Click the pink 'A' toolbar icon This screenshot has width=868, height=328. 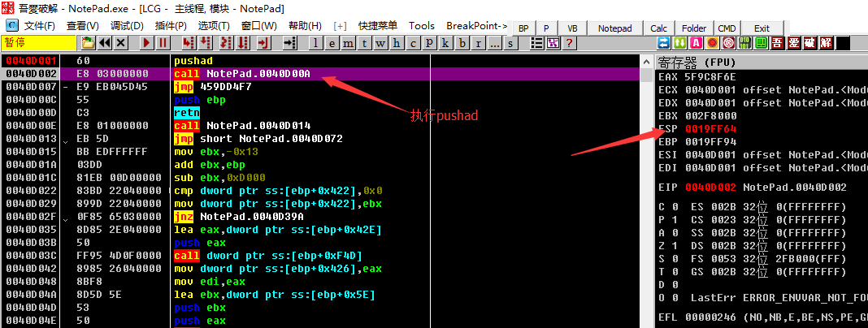click(x=696, y=42)
